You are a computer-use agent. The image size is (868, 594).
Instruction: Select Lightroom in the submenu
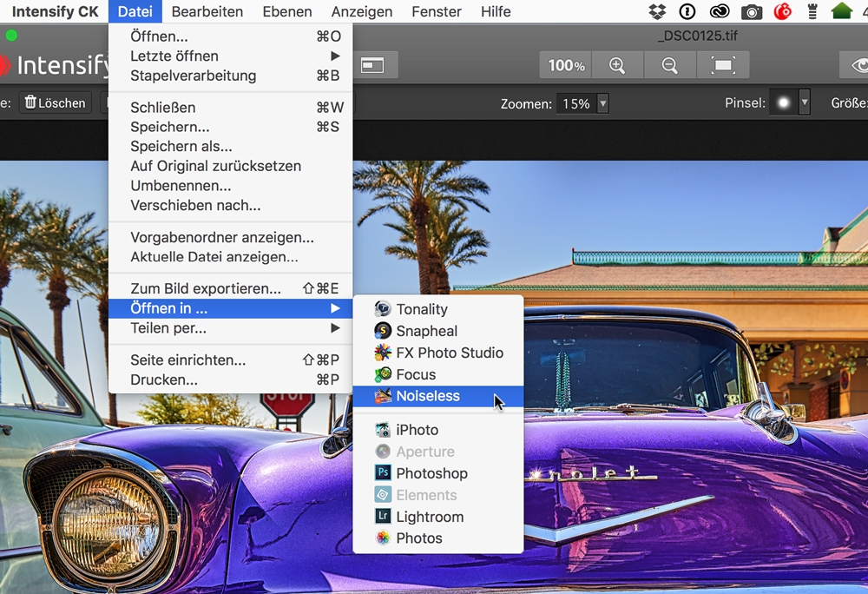pos(437,517)
